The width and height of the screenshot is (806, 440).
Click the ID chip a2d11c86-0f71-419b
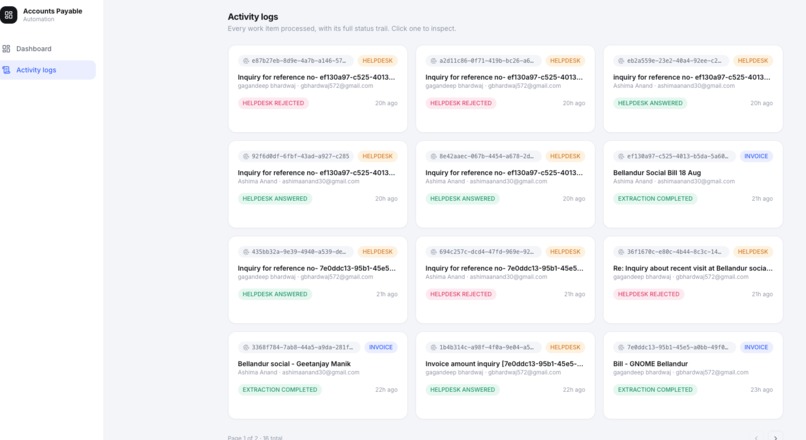[483, 61]
